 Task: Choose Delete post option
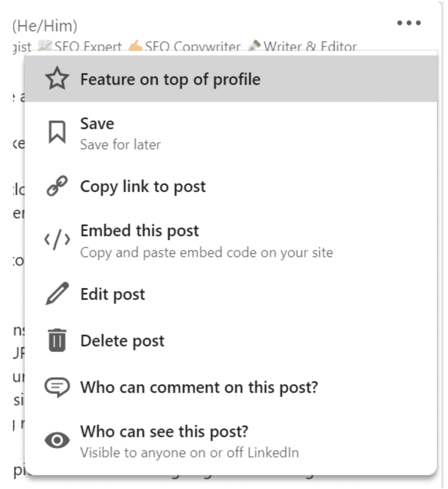point(122,340)
